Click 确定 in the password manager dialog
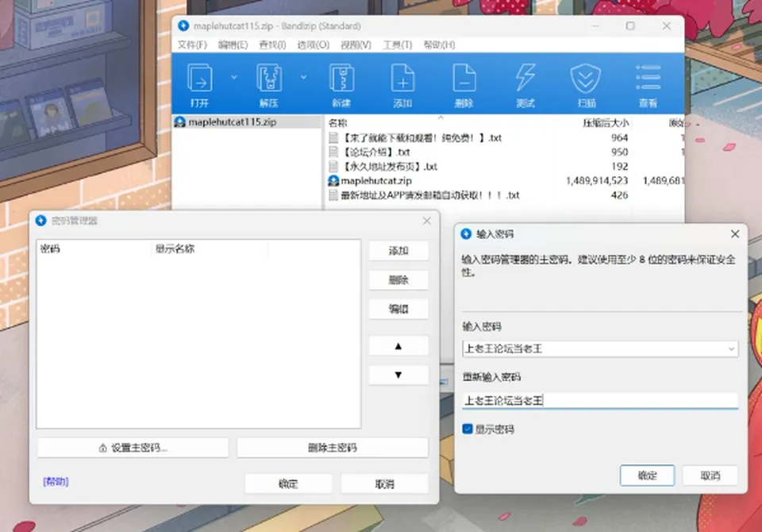Viewport: 762px width, 532px height. tap(288, 484)
